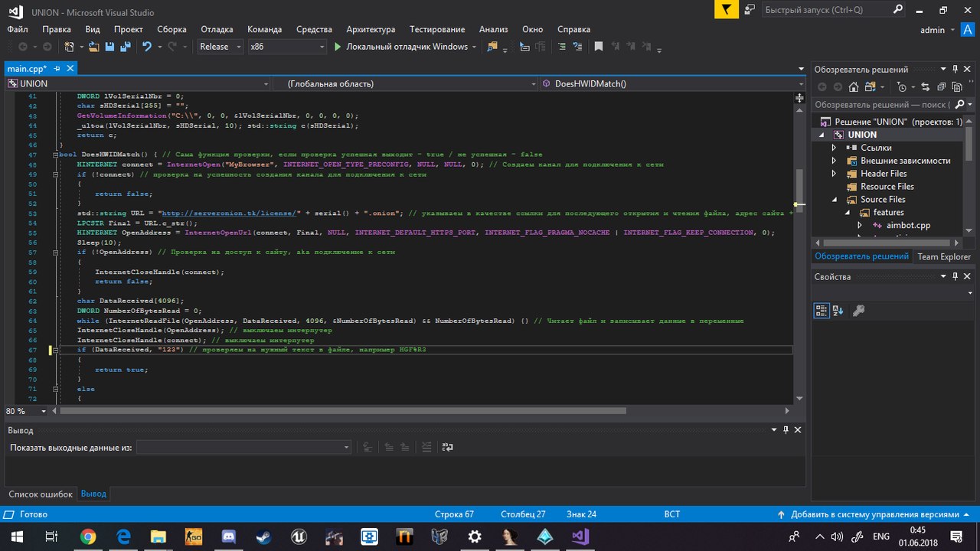Open the Отладка menu

coord(217,29)
